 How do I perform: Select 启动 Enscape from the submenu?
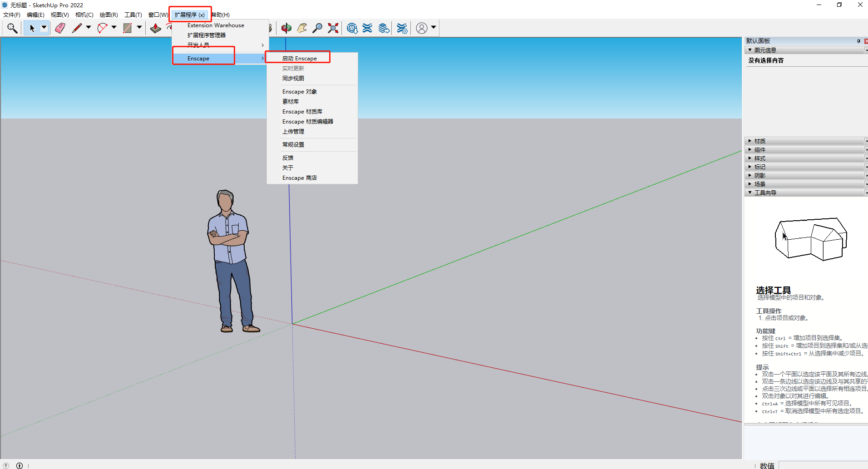tap(299, 58)
